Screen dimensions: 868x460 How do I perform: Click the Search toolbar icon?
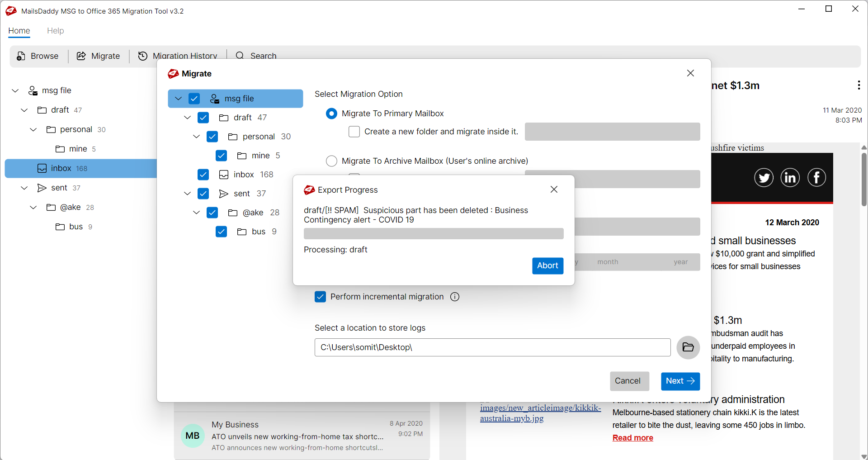(239, 56)
